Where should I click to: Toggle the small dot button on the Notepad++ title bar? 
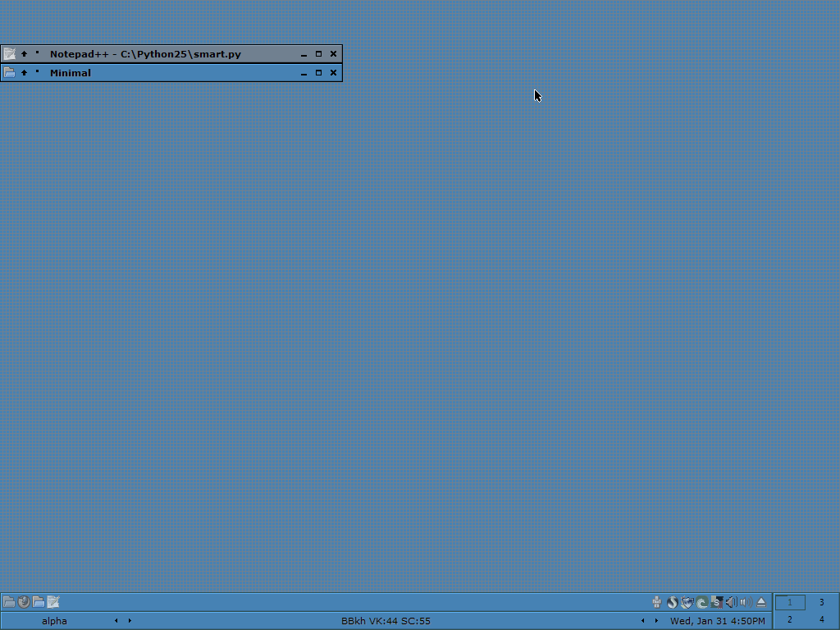[37, 52]
